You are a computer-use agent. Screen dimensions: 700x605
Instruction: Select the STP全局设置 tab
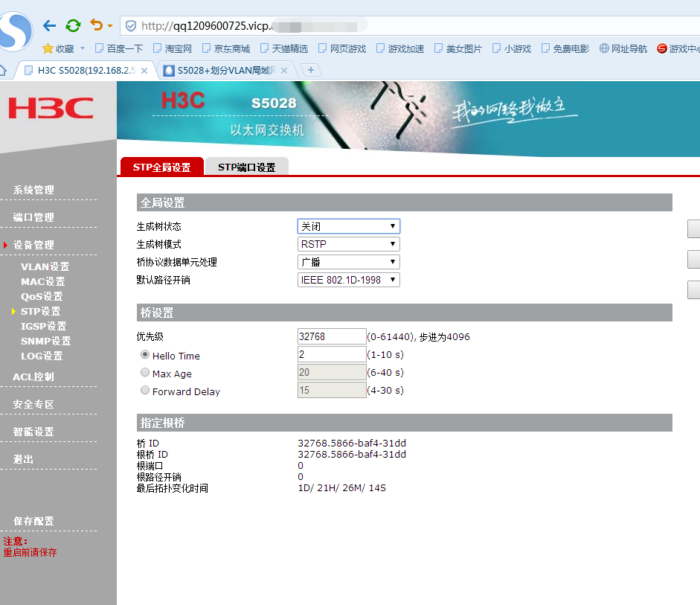point(161,167)
